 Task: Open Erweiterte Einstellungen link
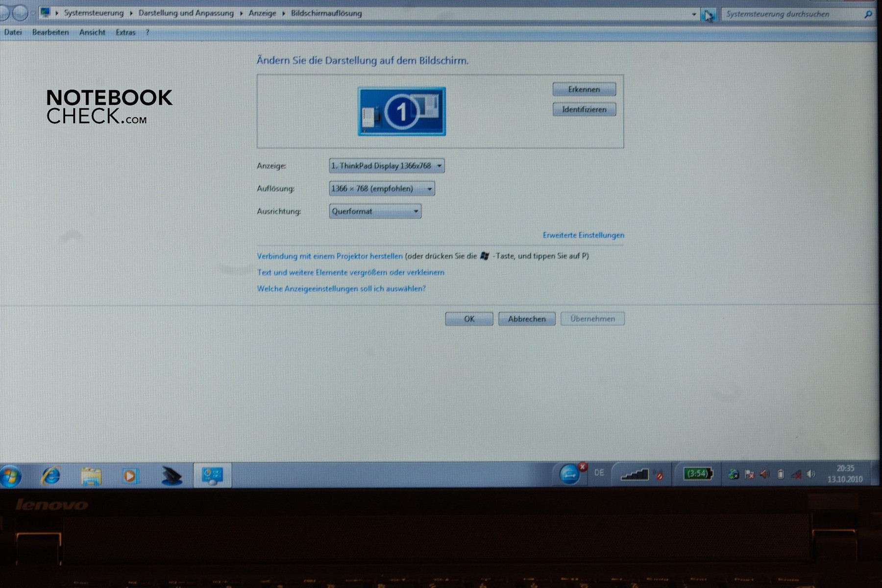click(583, 235)
